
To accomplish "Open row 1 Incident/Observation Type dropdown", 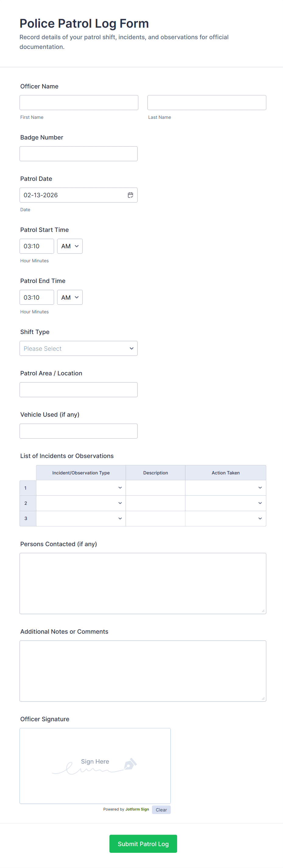I will pyautogui.click(x=81, y=488).
